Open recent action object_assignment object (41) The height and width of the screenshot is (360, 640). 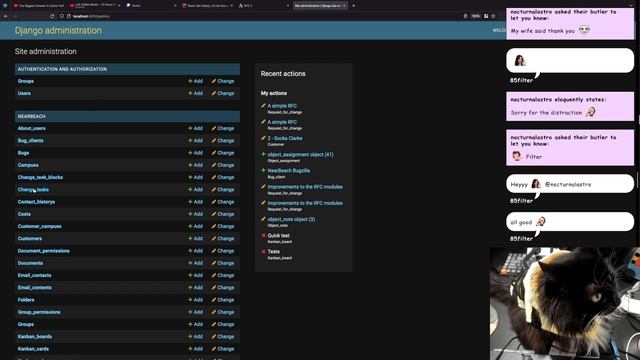[300, 155]
